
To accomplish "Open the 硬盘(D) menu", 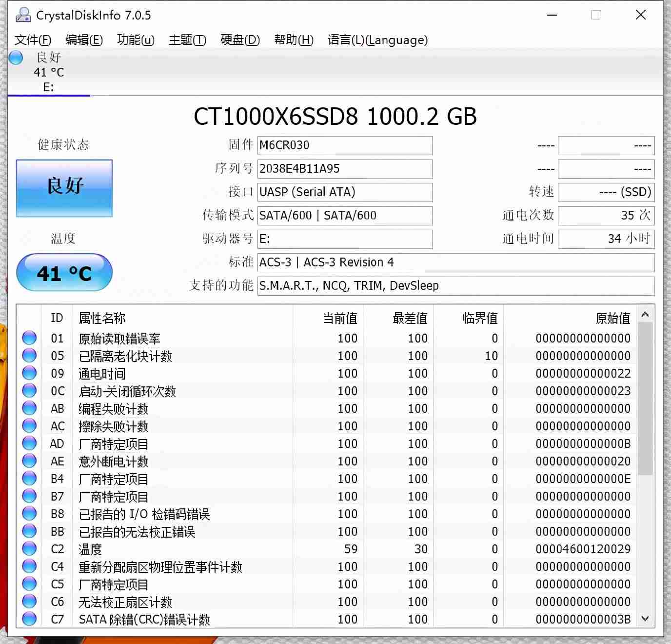I will (240, 40).
